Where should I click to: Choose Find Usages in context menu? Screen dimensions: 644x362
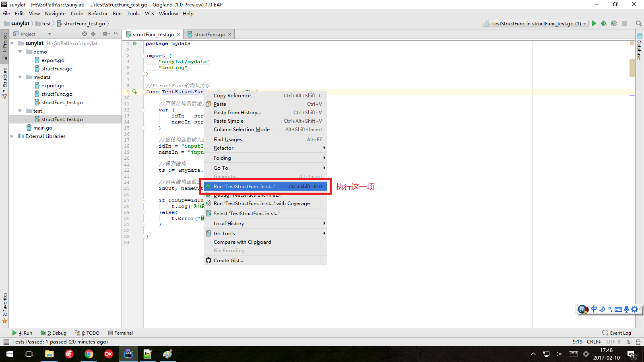coord(265,140)
